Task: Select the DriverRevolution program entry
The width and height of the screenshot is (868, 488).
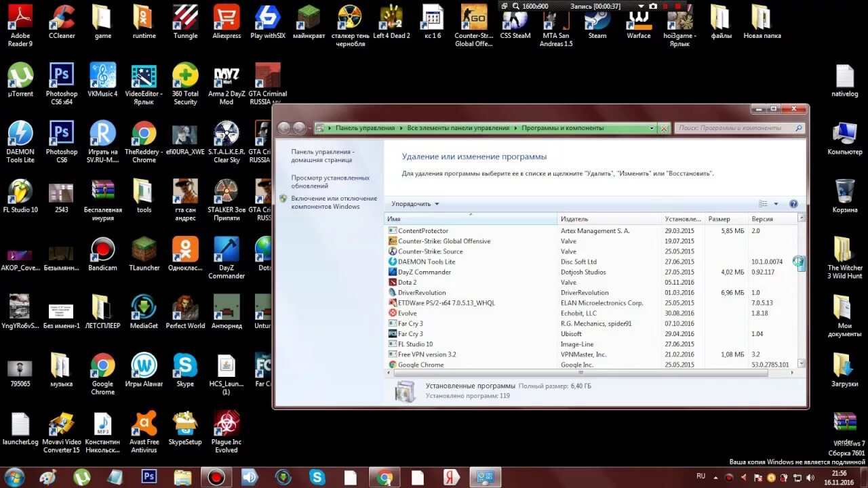Action: pos(591,293)
